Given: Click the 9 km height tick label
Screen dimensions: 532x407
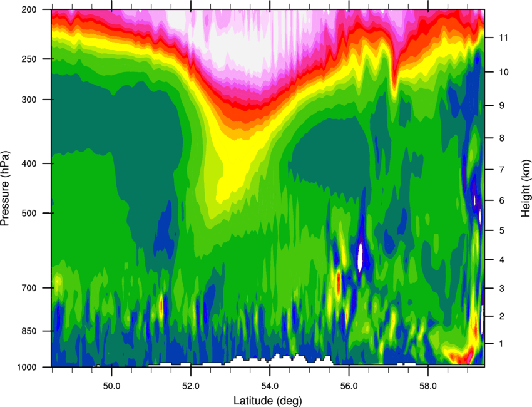Looking at the screenshot, I should click(x=502, y=106).
